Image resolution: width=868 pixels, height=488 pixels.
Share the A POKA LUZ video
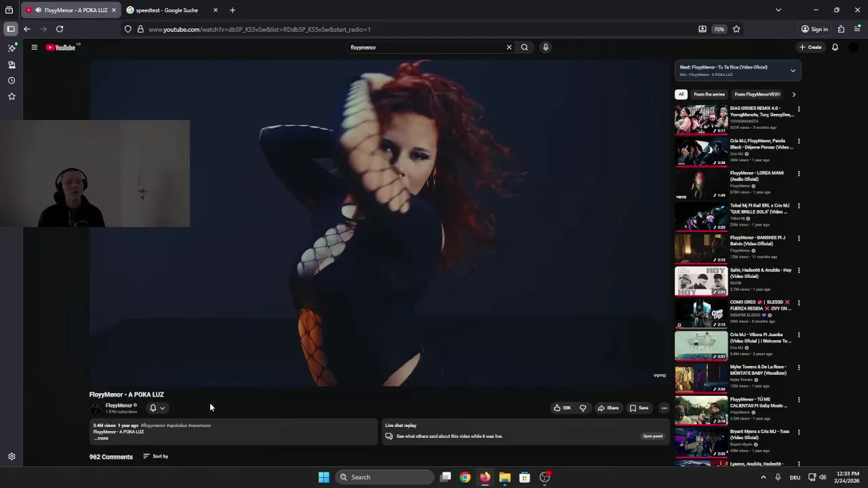click(x=608, y=408)
